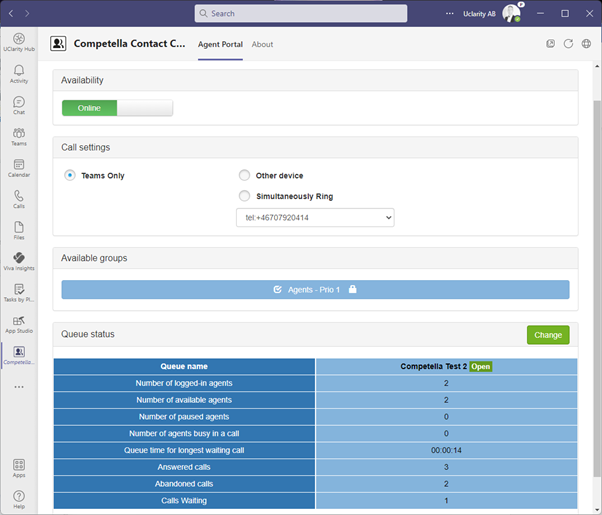Show more apps via sidebar ellipsis
The height and width of the screenshot is (515, 602).
[19, 387]
